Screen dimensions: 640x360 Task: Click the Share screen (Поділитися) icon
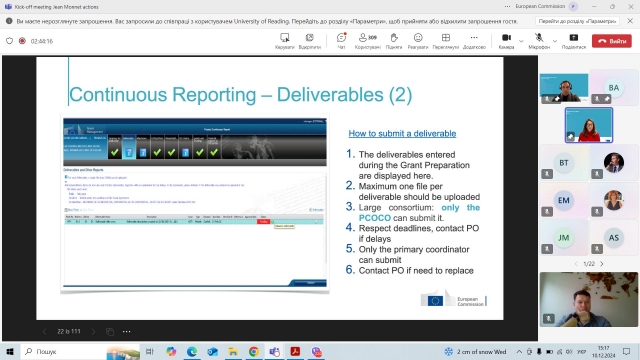coord(574,38)
